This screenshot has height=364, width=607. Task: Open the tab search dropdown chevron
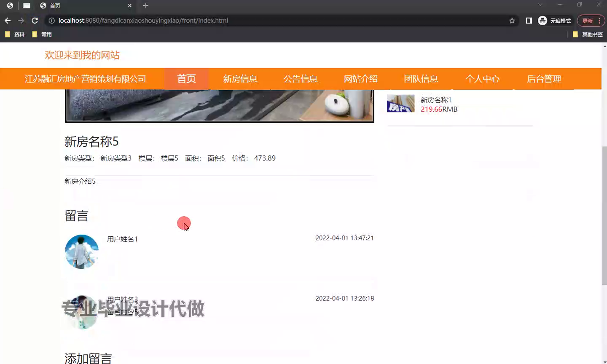pos(540,5)
